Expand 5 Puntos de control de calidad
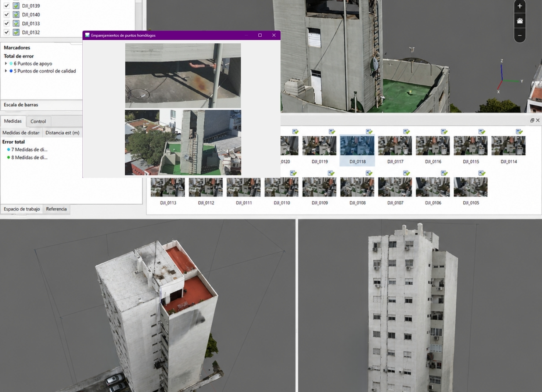The image size is (542, 392). (6, 71)
